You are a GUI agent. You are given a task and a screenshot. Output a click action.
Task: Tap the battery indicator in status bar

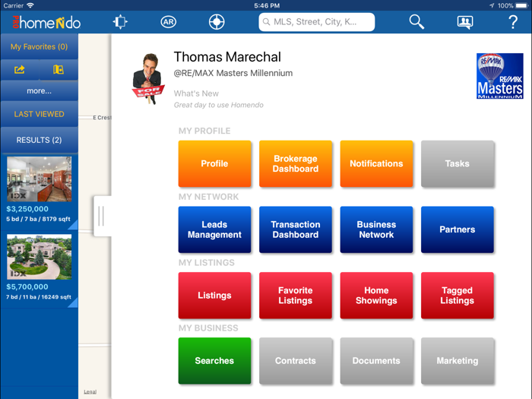point(521,5)
